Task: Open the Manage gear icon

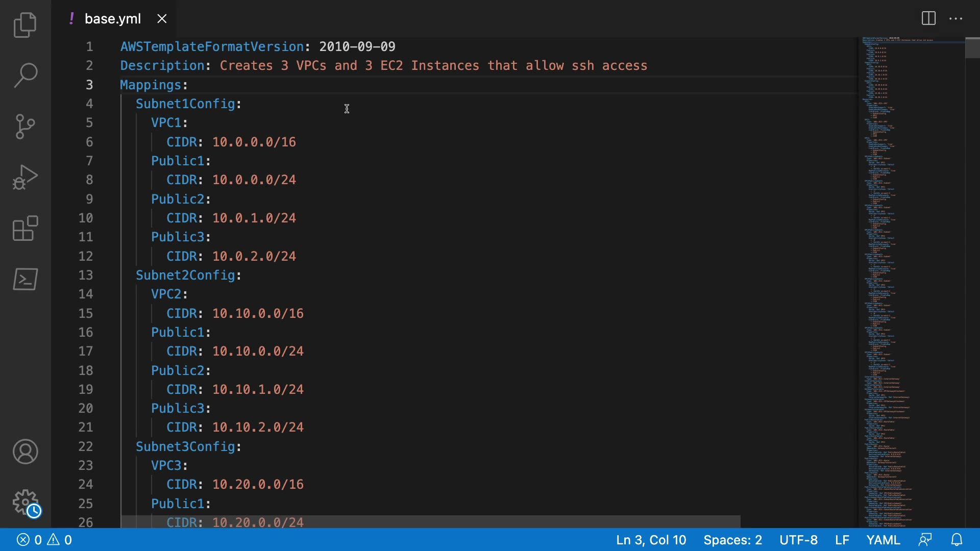Action: (25, 503)
